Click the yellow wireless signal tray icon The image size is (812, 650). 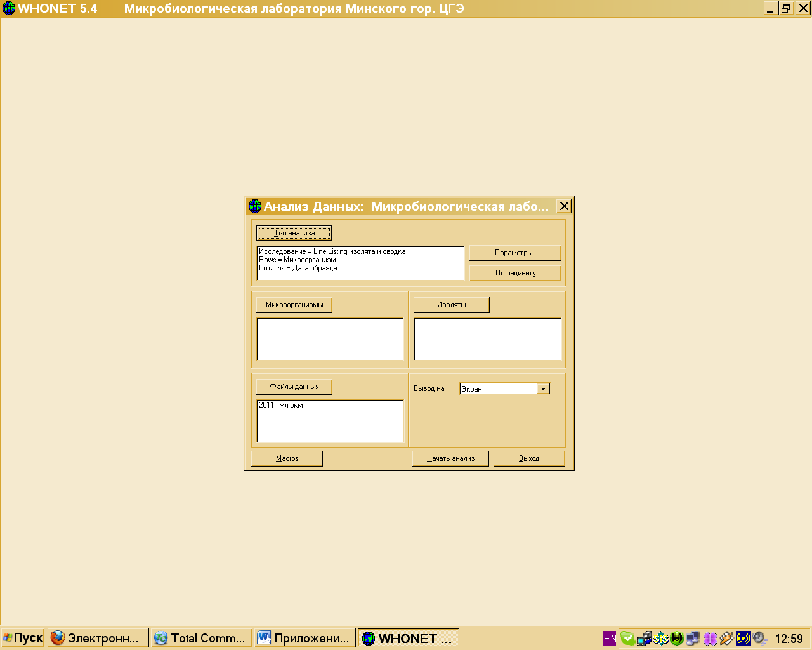pyautogui.click(x=743, y=639)
